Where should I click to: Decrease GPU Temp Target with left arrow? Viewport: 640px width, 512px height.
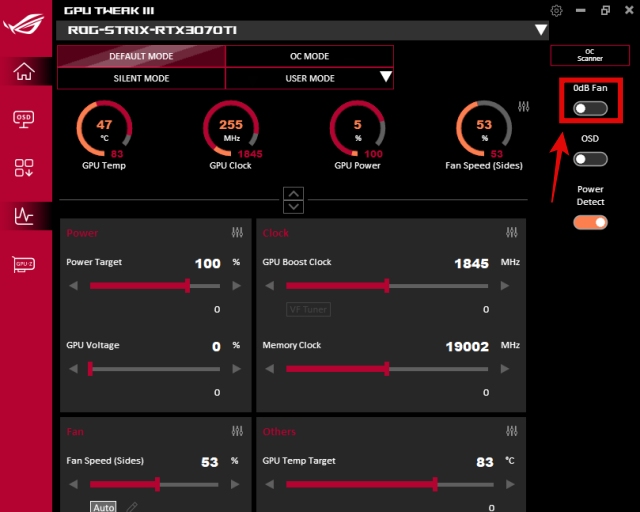point(269,484)
